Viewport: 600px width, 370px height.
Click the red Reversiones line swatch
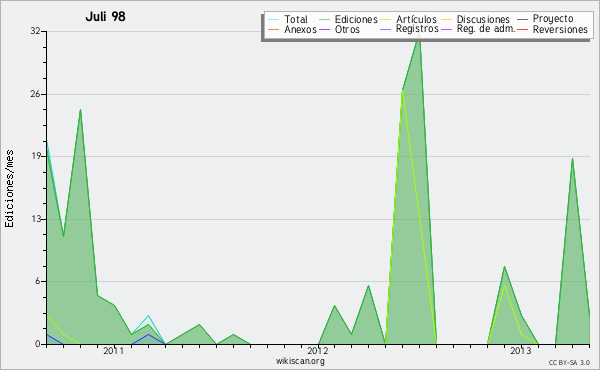point(522,29)
